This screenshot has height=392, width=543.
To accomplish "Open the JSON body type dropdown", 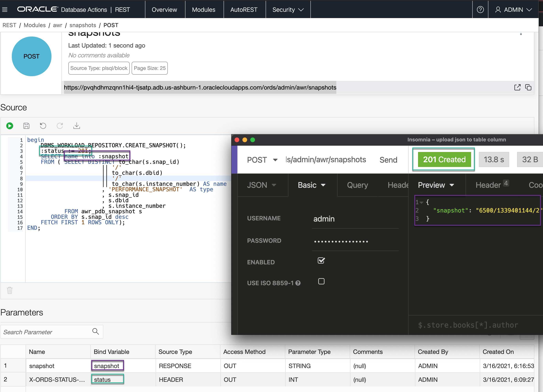I will [262, 185].
